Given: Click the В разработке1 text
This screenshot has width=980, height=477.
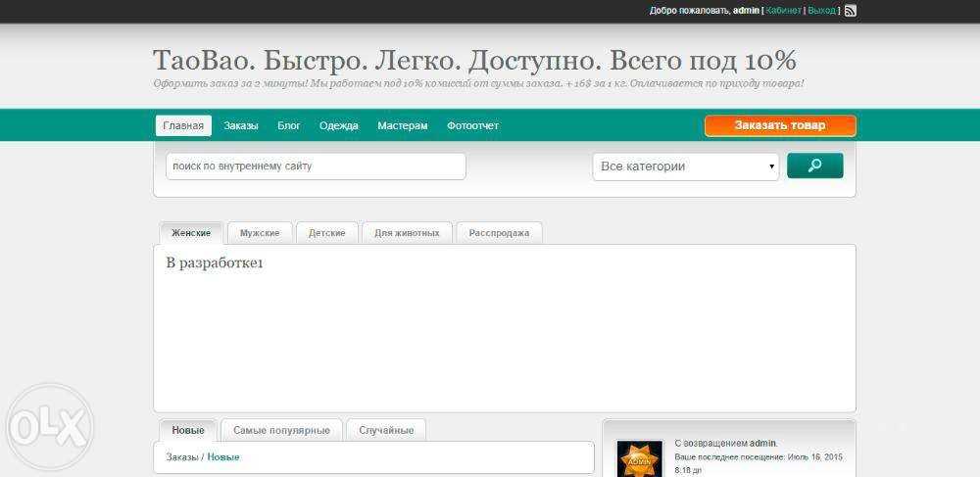Looking at the screenshot, I should 215,262.
